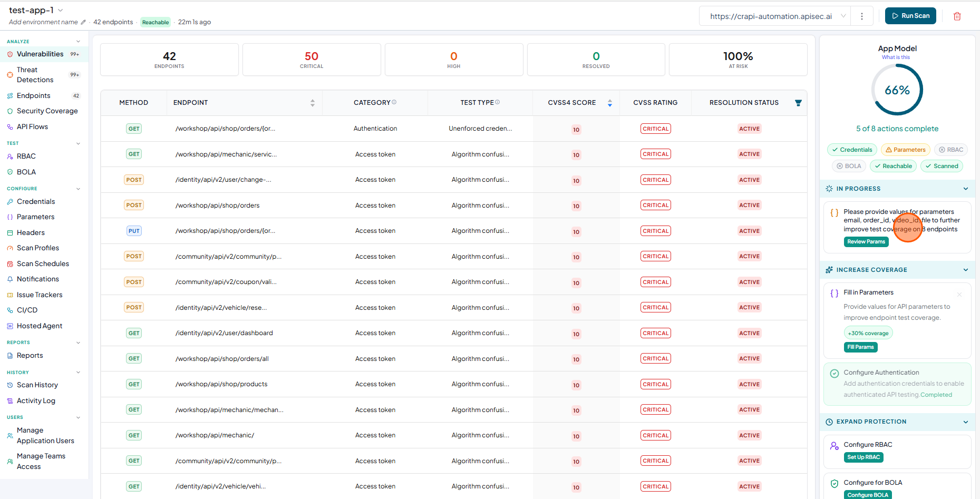The height and width of the screenshot is (499, 980).
Task: Open Manage Application Users
Action: 44,436
